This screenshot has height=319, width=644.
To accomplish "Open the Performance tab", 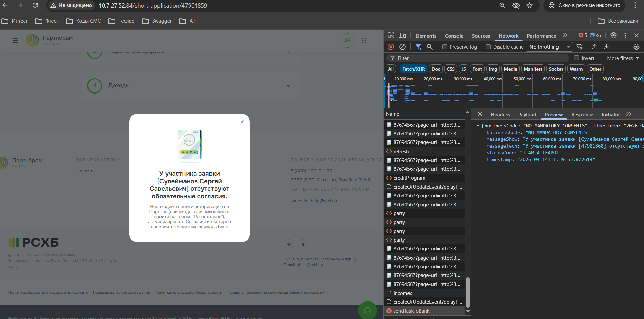I will point(541,36).
